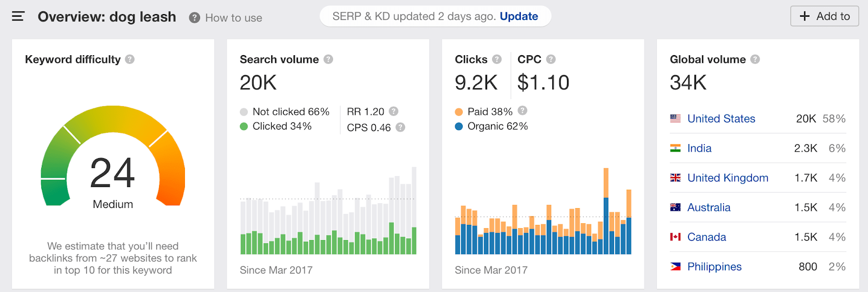Select United States in Global volume
The height and width of the screenshot is (292, 868).
point(721,119)
